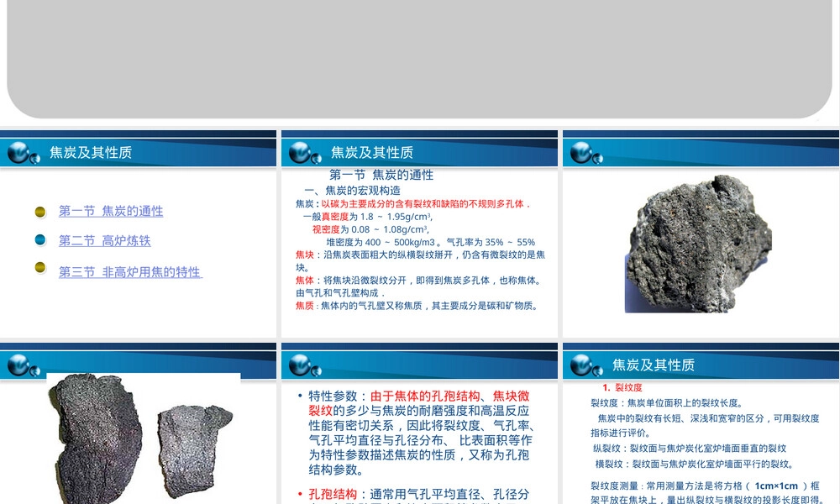Click the red term 焦体
Screen dimensions: 840x504
tap(304, 281)
